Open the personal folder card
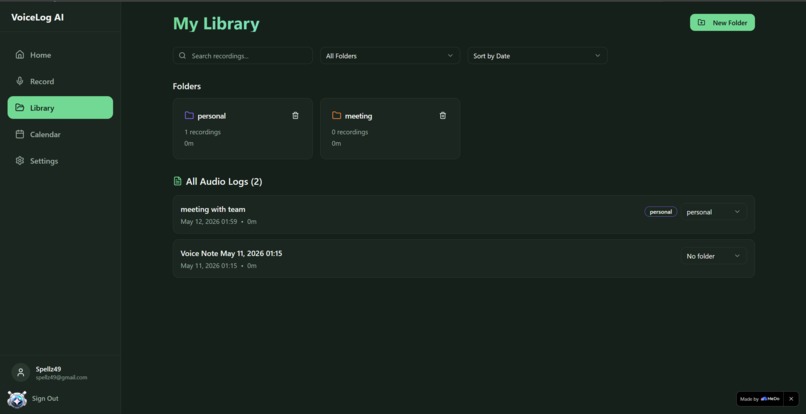The width and height of the screenshot is (806, 414). pyautogui.click(x=243, y=129)
